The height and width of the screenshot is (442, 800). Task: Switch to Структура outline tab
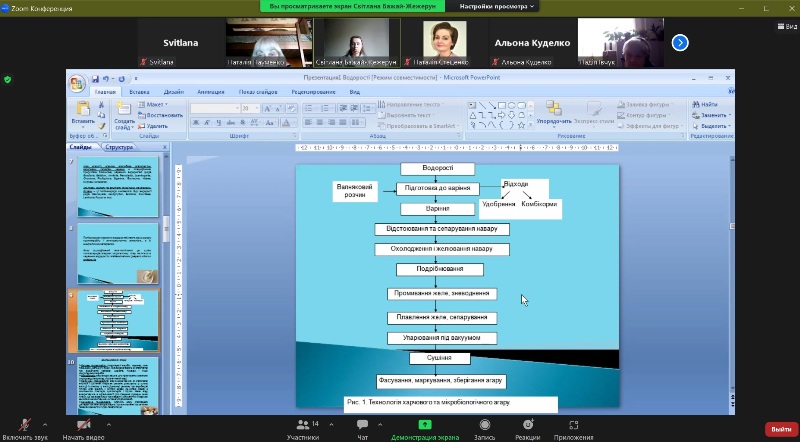(x=119, y=147)
